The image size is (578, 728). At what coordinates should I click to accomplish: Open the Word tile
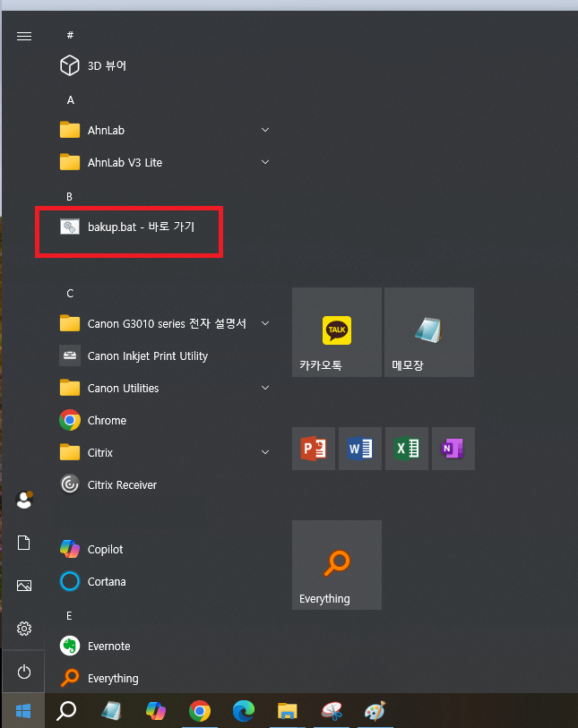tap(360, 449)
